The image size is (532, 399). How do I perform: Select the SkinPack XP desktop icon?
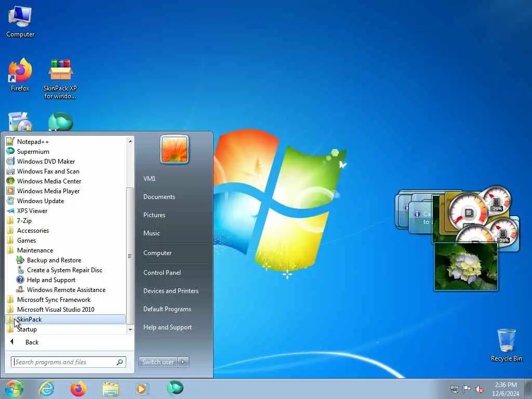pos(60,79)
